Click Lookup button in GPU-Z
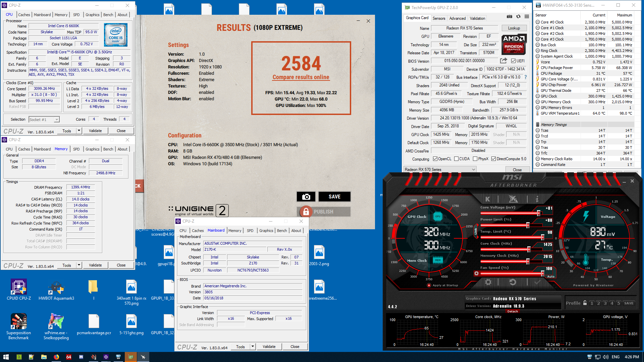Image resolution: width=644 pixels, height=362 pixels. click(x=514, y=28)
